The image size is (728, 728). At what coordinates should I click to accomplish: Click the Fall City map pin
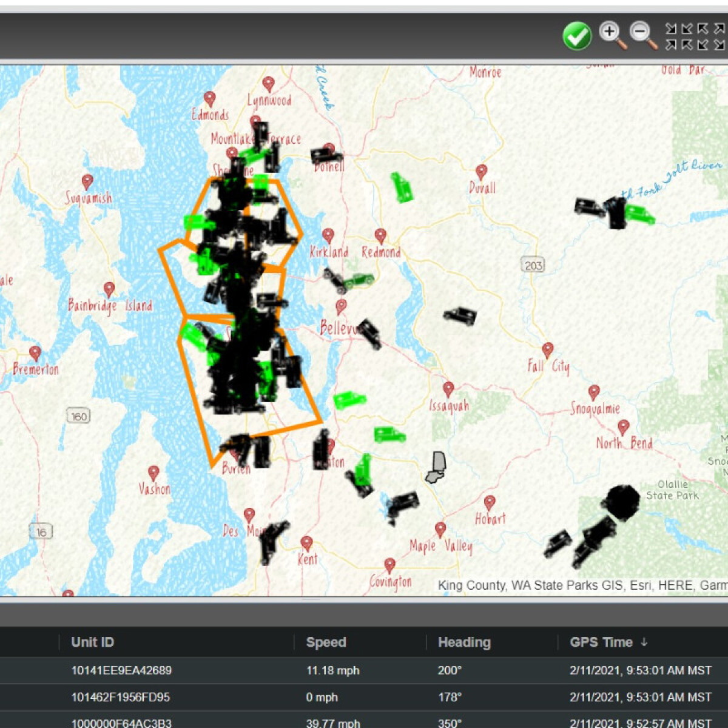pos(548,350)
